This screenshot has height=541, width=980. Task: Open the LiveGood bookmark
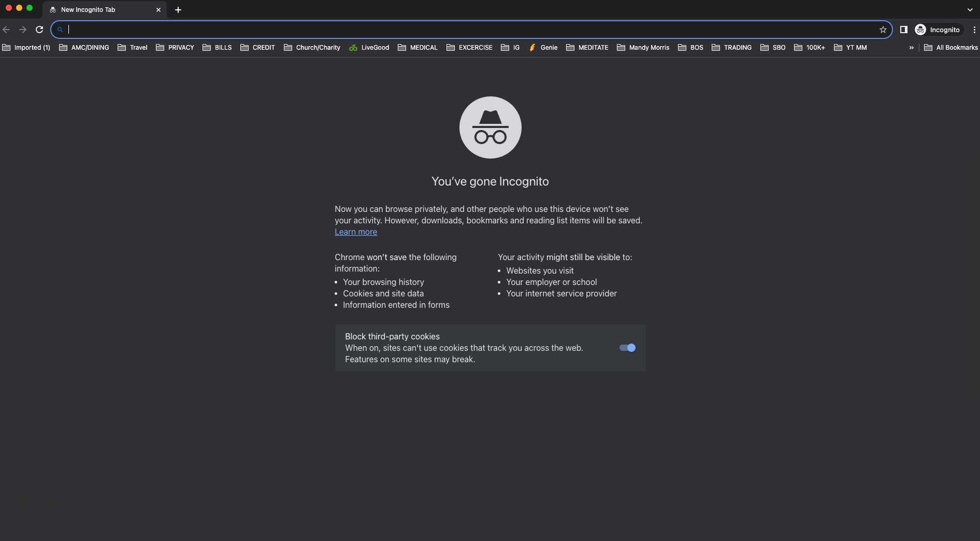click(369, 48)
